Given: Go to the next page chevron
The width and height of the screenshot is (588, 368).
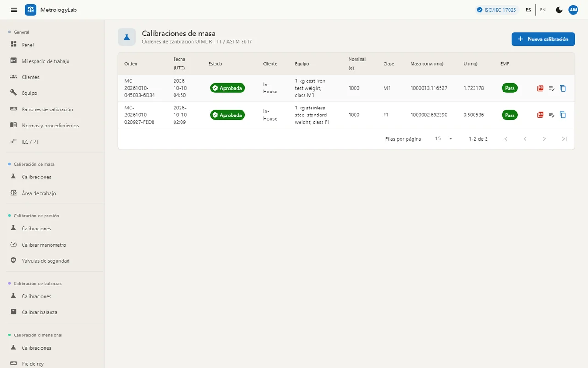Looking at the screenshot, I should pos(544,139).
